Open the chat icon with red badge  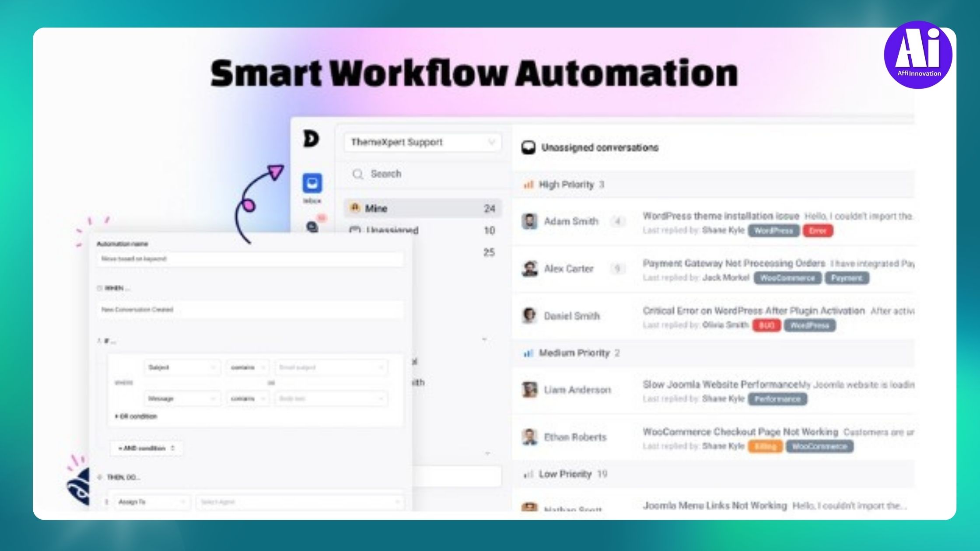pos(312,227)
